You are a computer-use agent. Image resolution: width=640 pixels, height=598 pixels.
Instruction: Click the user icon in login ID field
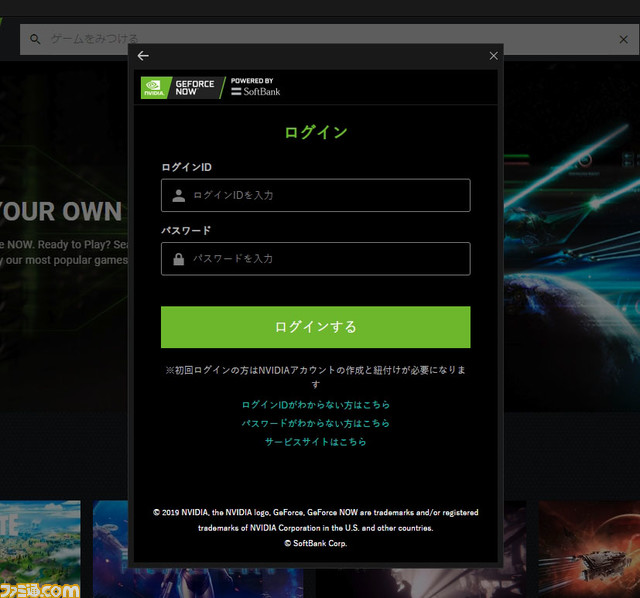pos(178,196)
